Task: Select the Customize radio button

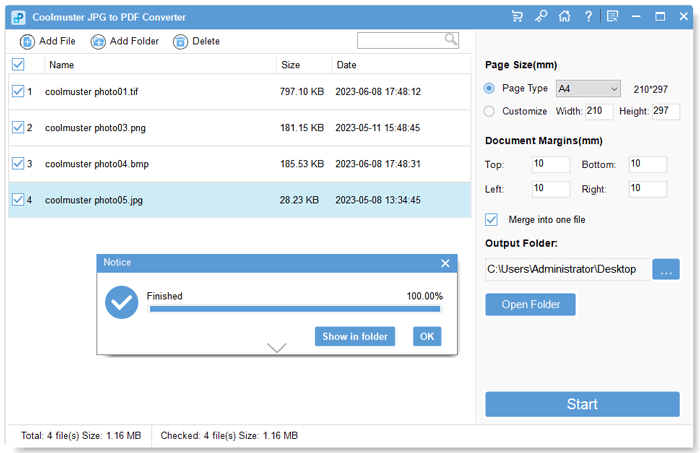Action: click(x=489, y=111)
